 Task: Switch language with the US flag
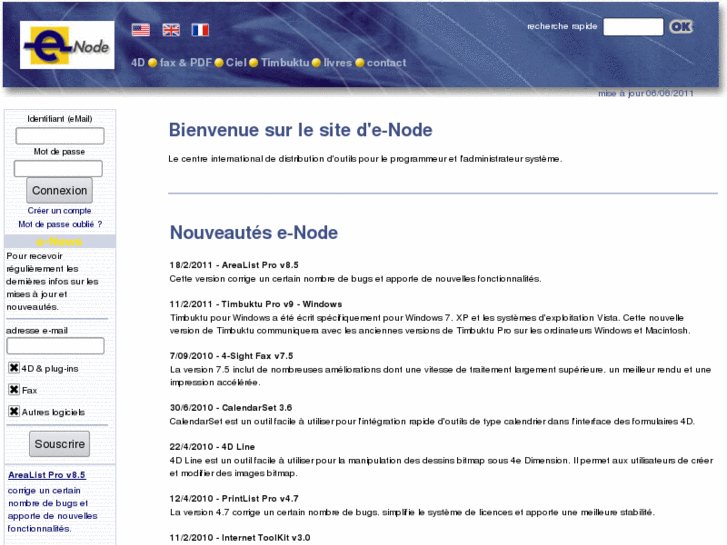point(140,30)
